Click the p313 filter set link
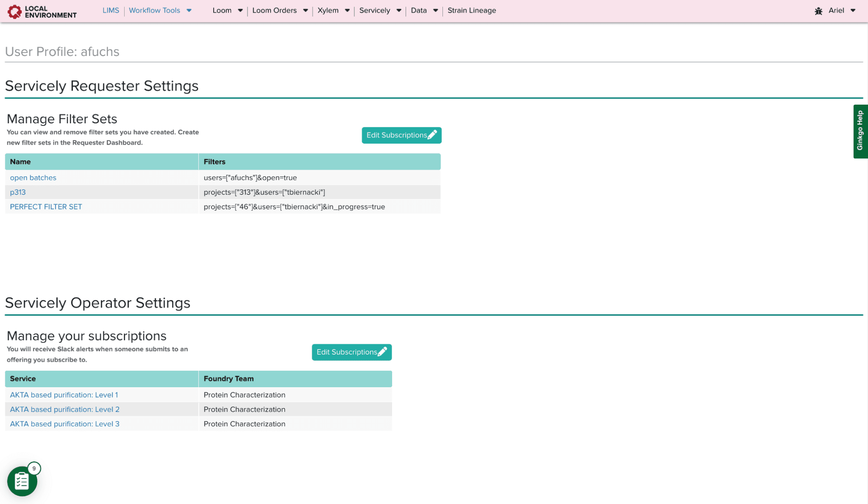Screen dimensions: 868x504 [18, 192]
